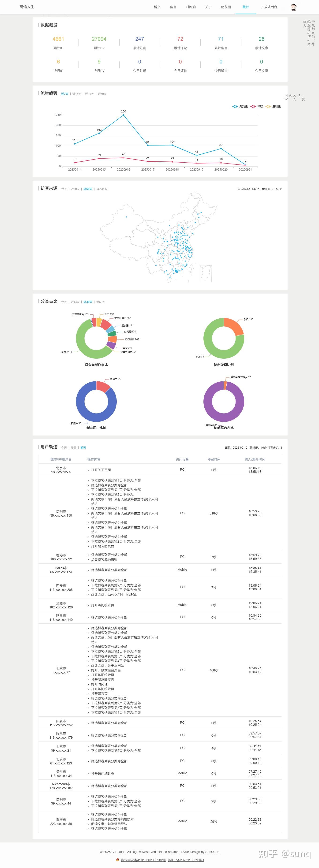Click the police badge icon in footer
Image resolution: width=319 pixels, height=868 pixels.
click(118, 860)
